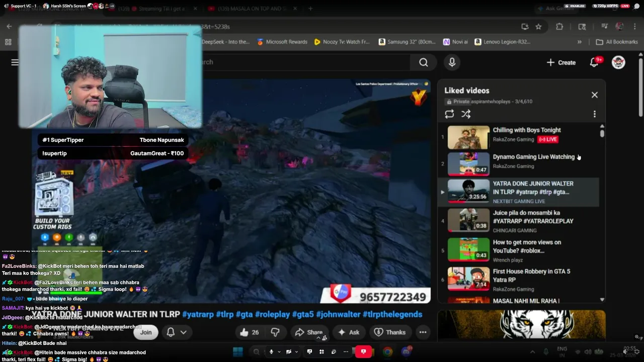Show hidden bookmarks with double chevron
Image resolution: width=644 pixels, height=362 pixels.
[x=579, y=42]
